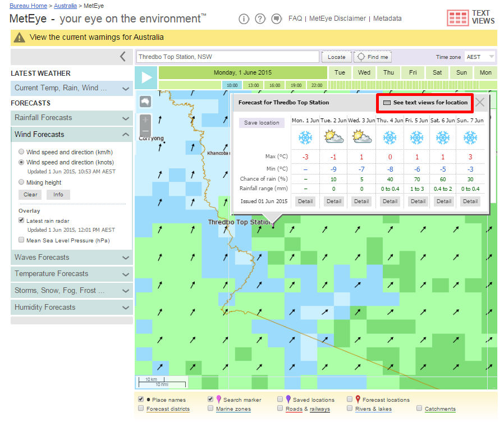Enable Forecast locations checkbox
This screenshot has height=422, width=504.
click(350, 399)
